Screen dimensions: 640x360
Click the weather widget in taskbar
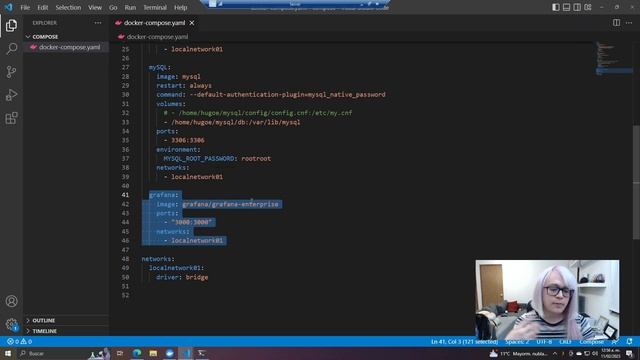pyautogui.click(x=518, y=353)
